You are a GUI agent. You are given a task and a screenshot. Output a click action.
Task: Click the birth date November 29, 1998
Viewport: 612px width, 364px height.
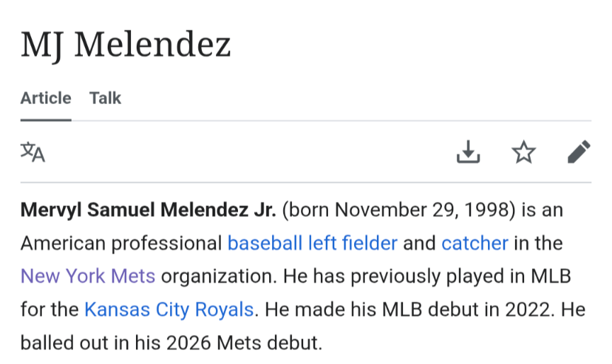click(424, 210)
